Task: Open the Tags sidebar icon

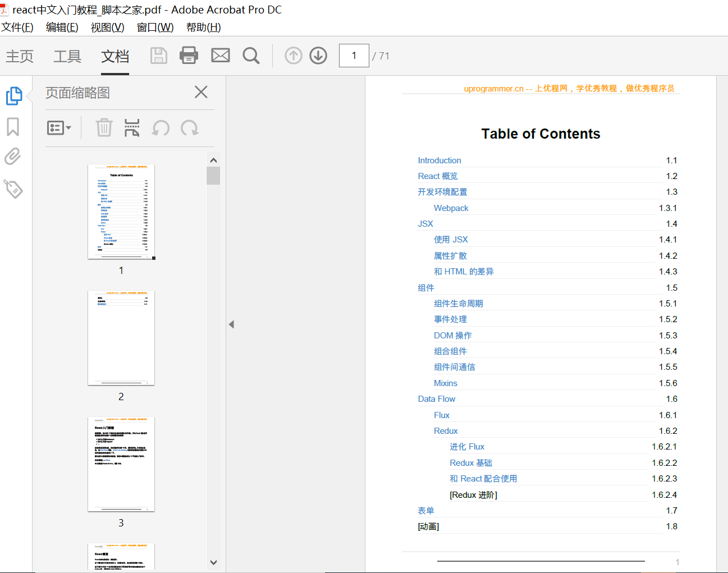Action: tap(13, 189)
